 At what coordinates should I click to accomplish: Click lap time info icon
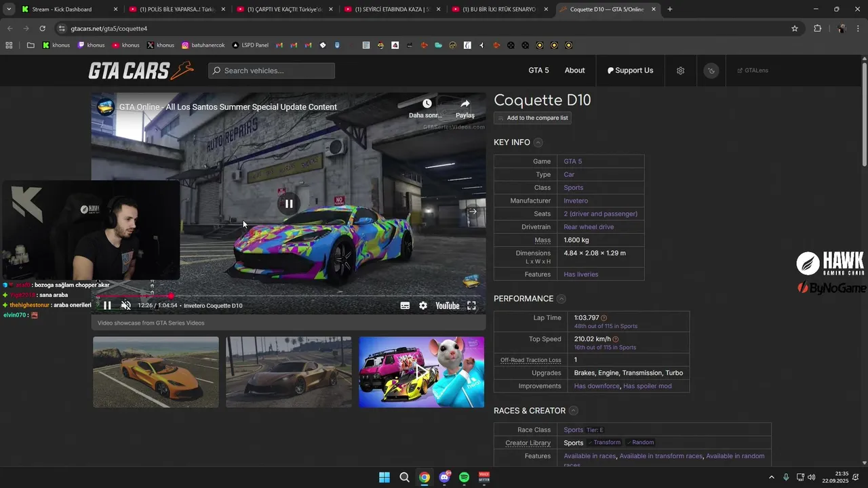pyautogui.click(x=604, y=318)
